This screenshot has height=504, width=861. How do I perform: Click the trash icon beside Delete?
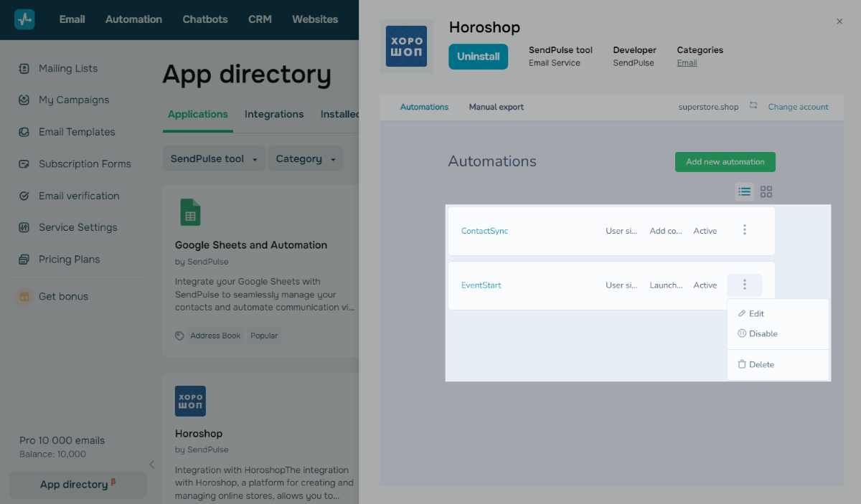[742, 364]
